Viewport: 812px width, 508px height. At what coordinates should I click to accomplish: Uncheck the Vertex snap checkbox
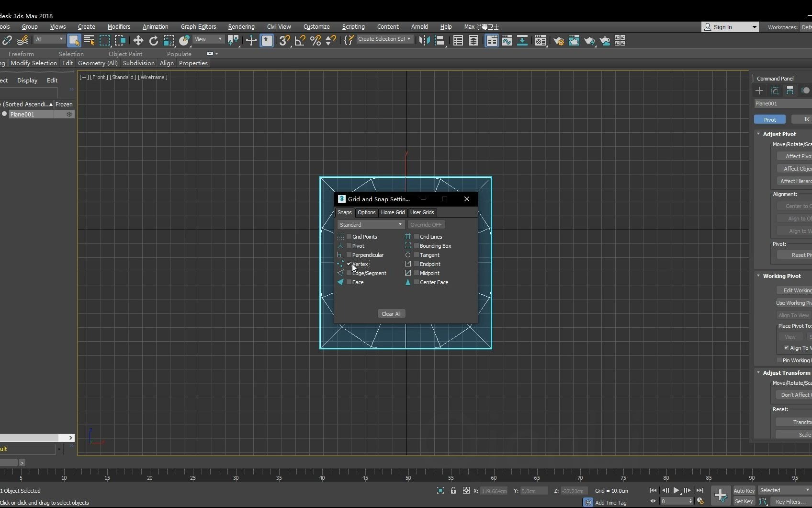[x=349, y=264]
